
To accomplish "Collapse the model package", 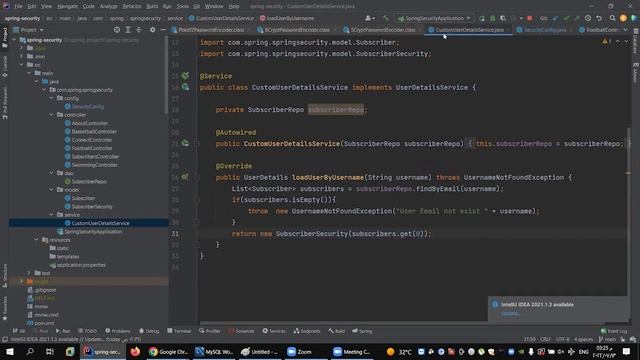I will pyautogui.click(x=51, y=189).
